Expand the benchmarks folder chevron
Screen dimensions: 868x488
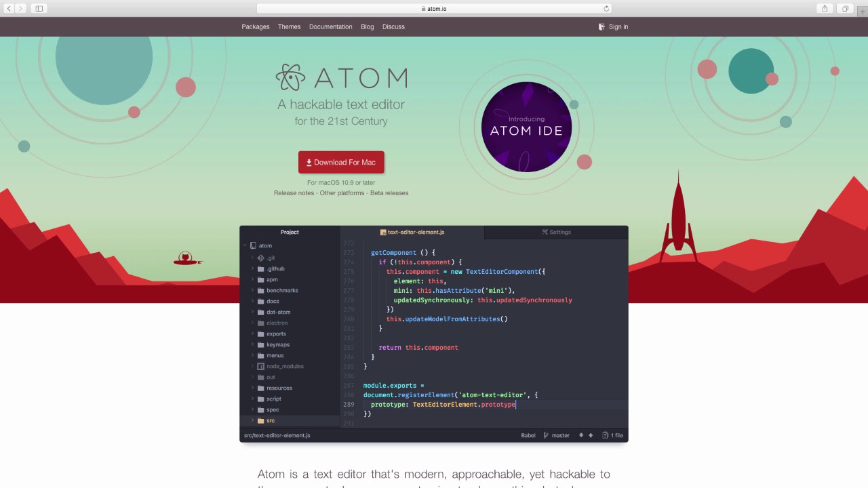click(x=252, y=290)
